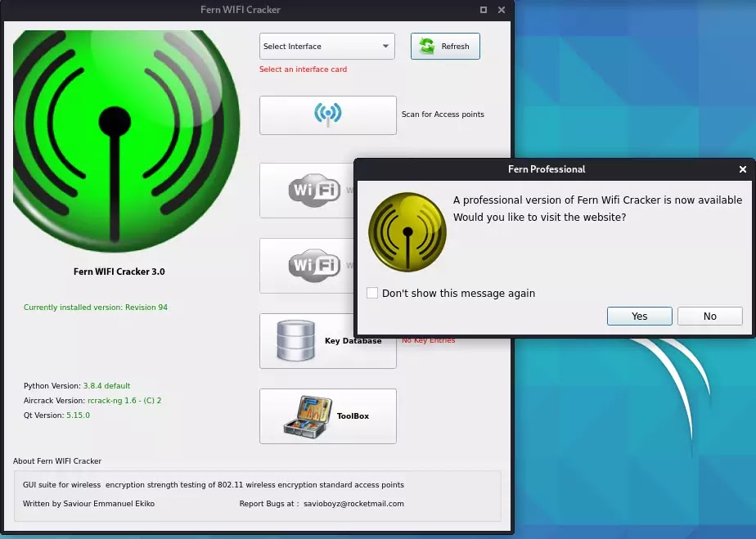Click Yes in Fern Professional dialog
This screenshot has width=756, height=539.
coord(639,317)
